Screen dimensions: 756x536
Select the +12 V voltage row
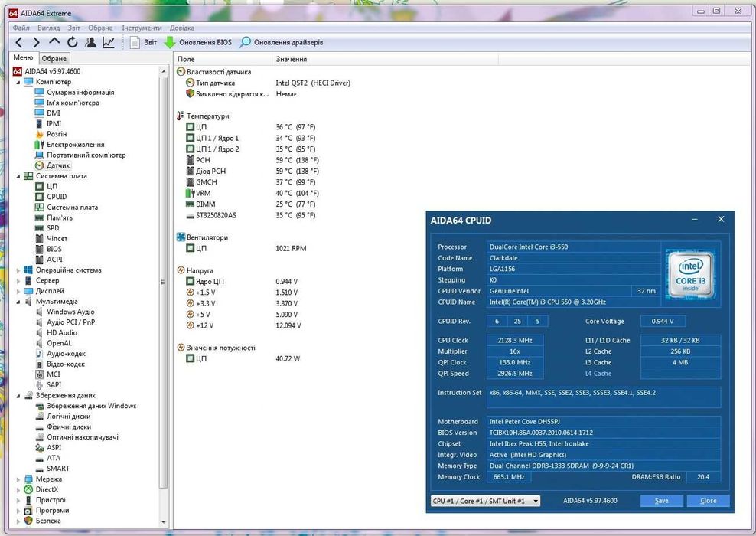[243, 325]
